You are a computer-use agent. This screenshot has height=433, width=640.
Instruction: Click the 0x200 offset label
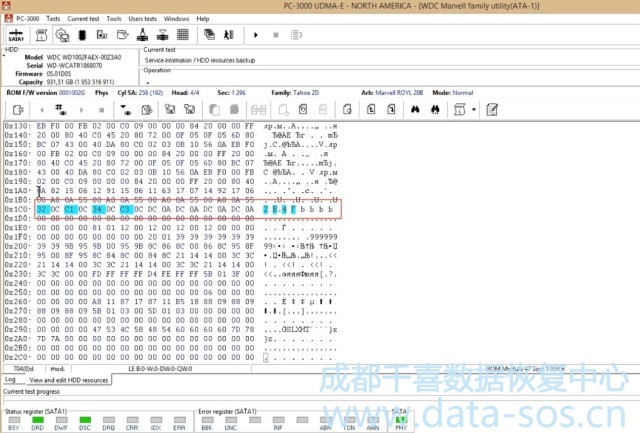(18, 246)
